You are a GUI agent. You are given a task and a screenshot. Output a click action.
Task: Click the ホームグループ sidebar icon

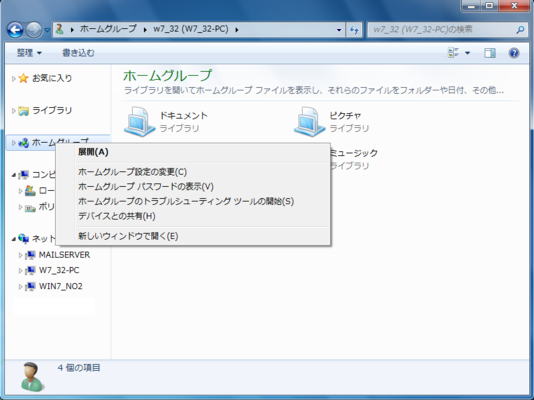pos(23,143)
